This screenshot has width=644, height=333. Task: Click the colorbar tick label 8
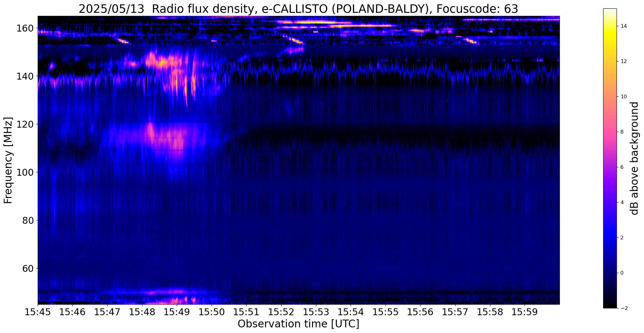pos(622,132)
